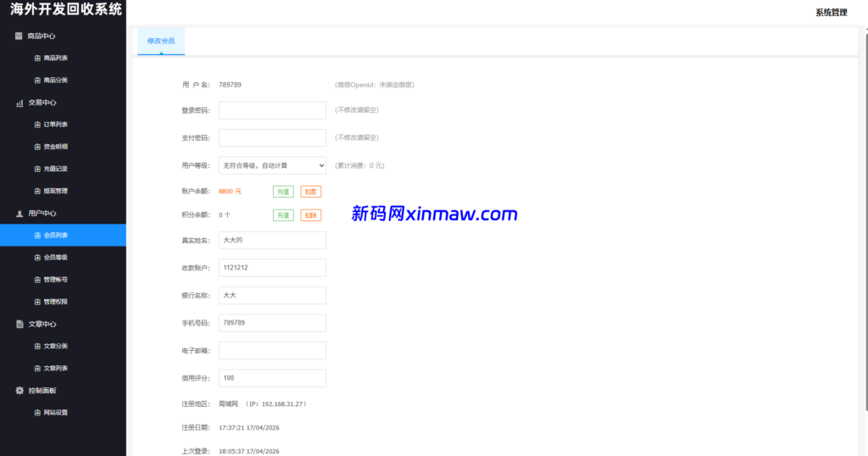This screenshot has width=868, height=456.
Task: Open the 用户等级 dropdown
Action: click(x=272, y=165)
